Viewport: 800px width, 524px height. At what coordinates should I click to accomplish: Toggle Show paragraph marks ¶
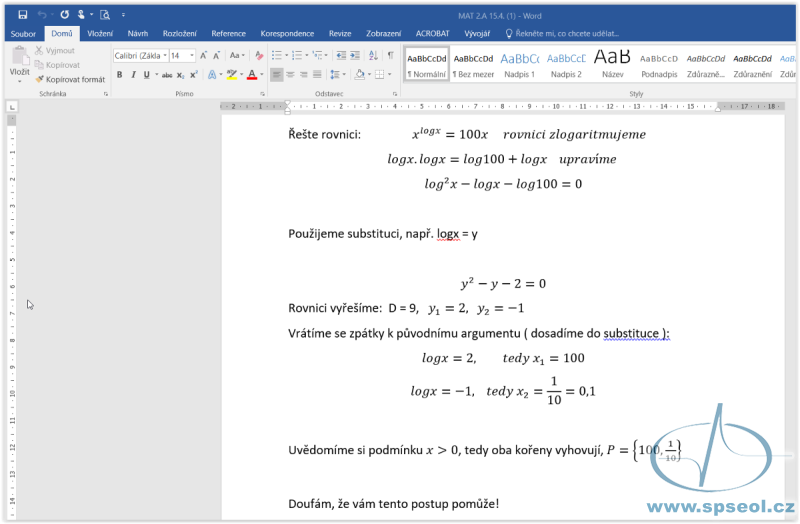click(390, 55)
